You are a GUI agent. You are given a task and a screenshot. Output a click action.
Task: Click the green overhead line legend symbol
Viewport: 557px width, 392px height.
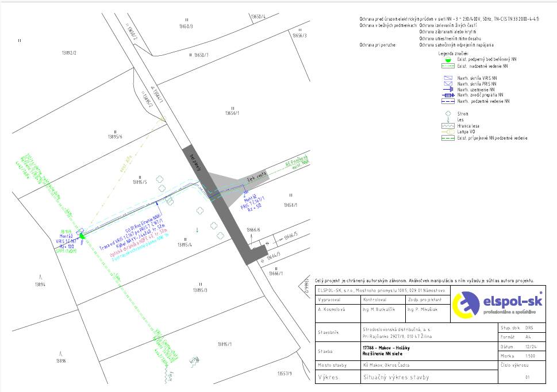[x=448, y=66]
